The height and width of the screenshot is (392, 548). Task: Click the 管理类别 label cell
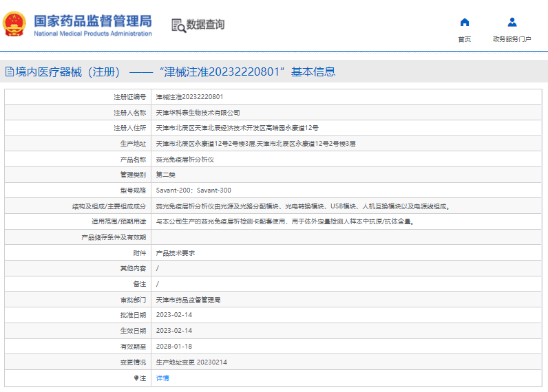(x=78, y=175)
